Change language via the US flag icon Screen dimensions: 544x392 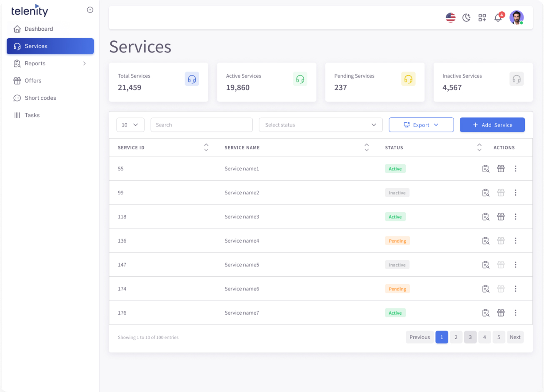(x=450, y=17)
